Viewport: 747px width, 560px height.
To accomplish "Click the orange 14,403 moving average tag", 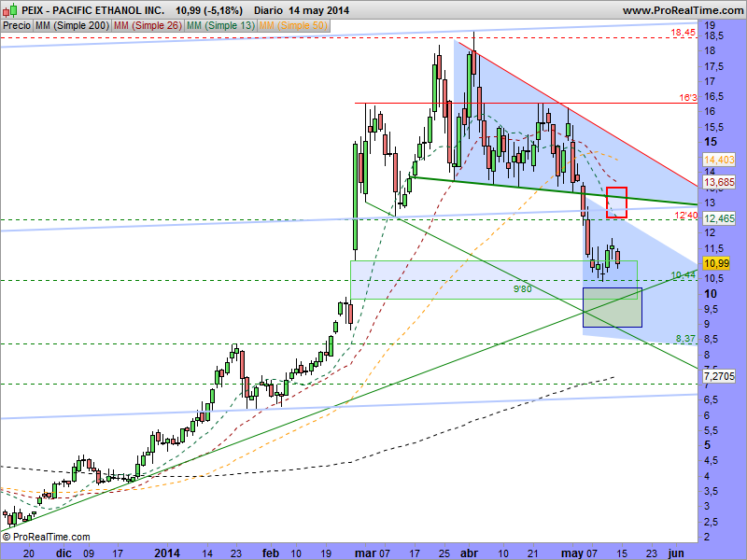I will pos(719,160).
